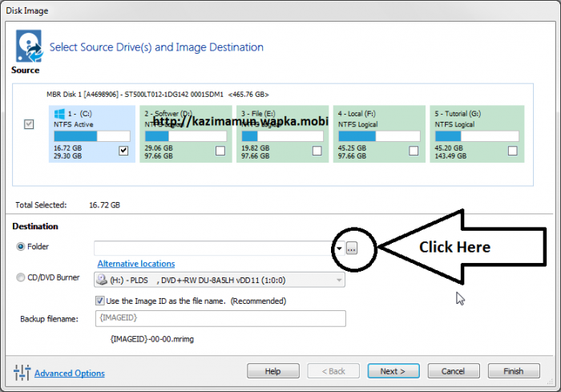Click the Total Selected 16.72 GB value
The width and height of the screenshot is (561, 392).
coord(104,205)
